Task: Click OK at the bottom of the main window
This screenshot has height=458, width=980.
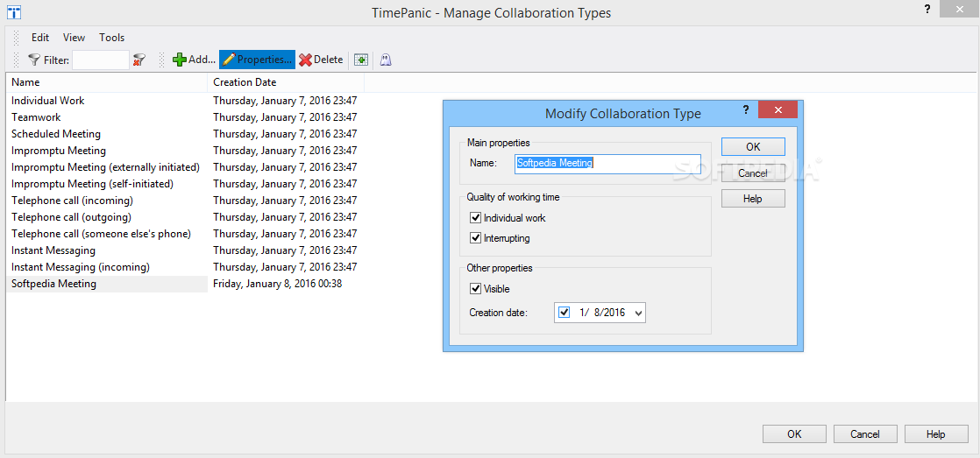Action: [794, 434]
